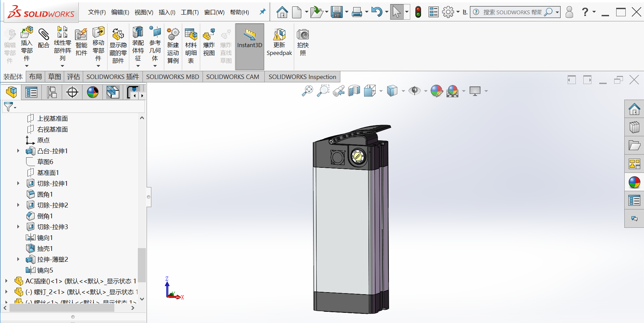Click the SOLIDWORKS help search field
Image resolution: width=644 pixels, height=323 pixels.
click(x=512, y=12)
